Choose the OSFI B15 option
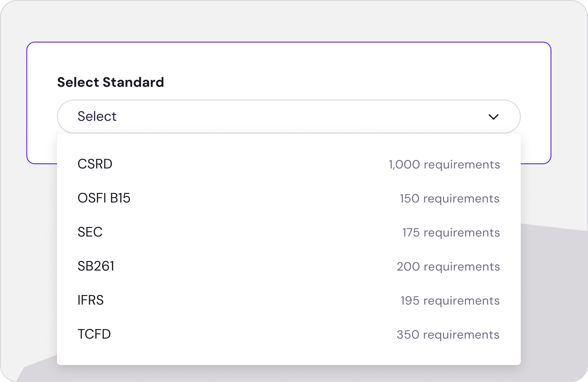The height and width of the screenshot is (382, 588). point(289,198)
